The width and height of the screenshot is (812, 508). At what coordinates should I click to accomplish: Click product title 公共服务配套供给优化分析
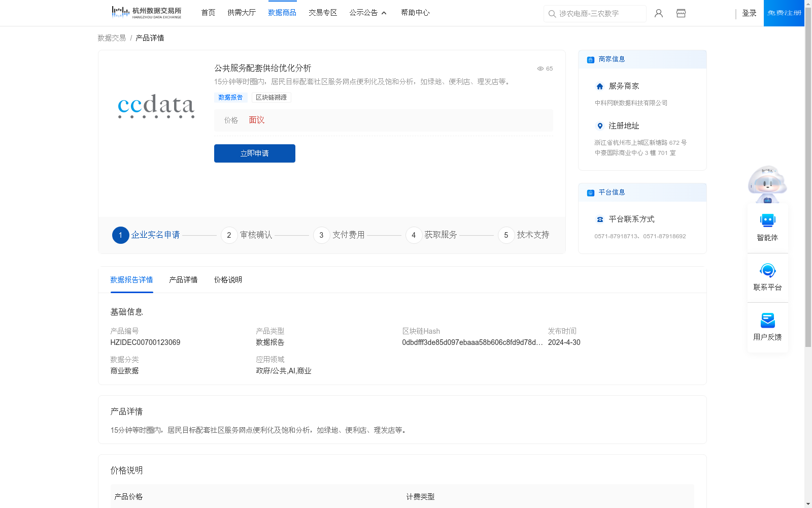(262, 68)
